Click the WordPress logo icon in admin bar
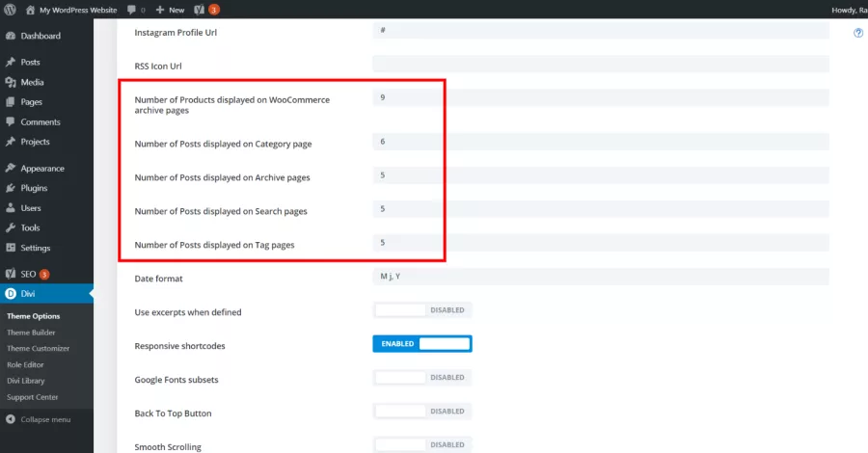This screenshot has width=868, height=453. coord(10,10)
